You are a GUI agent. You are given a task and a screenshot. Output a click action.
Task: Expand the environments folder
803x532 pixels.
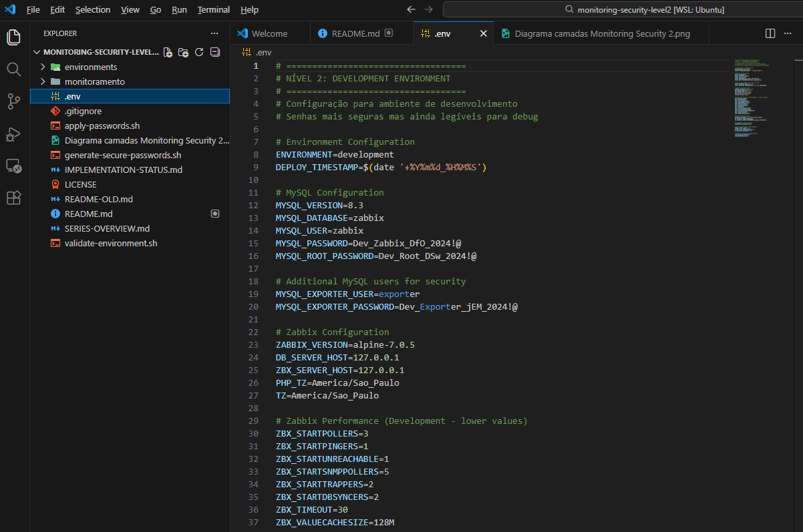click(90, 67)
